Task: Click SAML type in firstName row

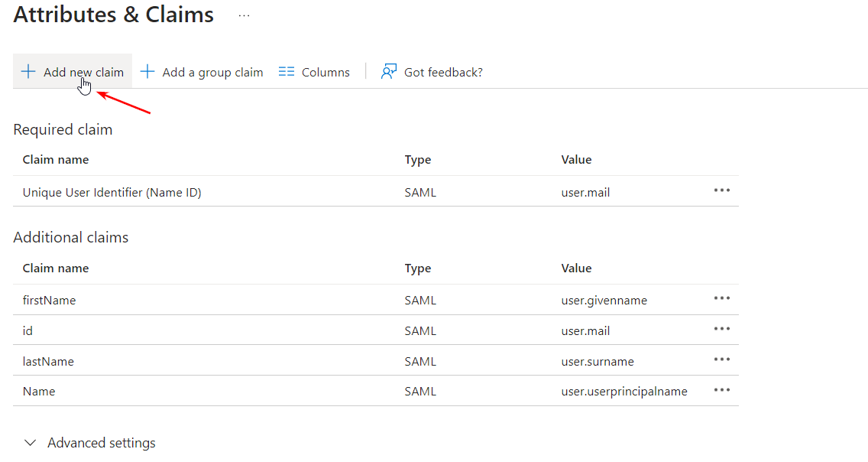Action: [420, 301]
